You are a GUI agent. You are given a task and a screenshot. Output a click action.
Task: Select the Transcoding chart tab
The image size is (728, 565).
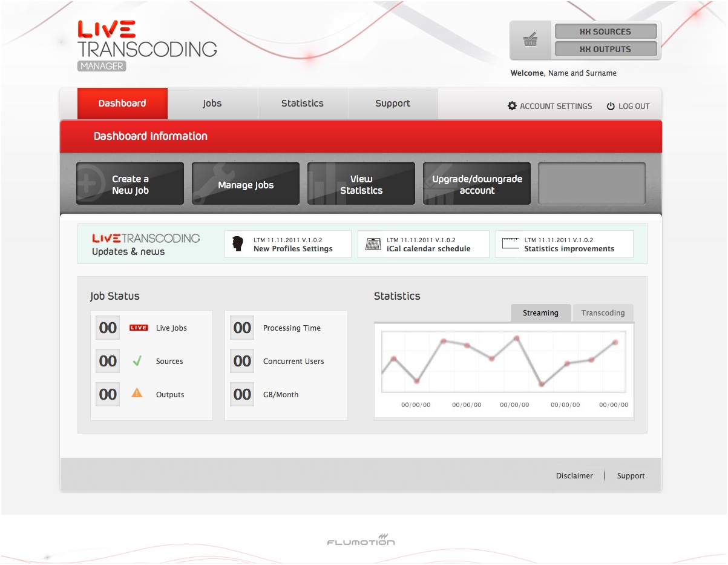point(603,313)
